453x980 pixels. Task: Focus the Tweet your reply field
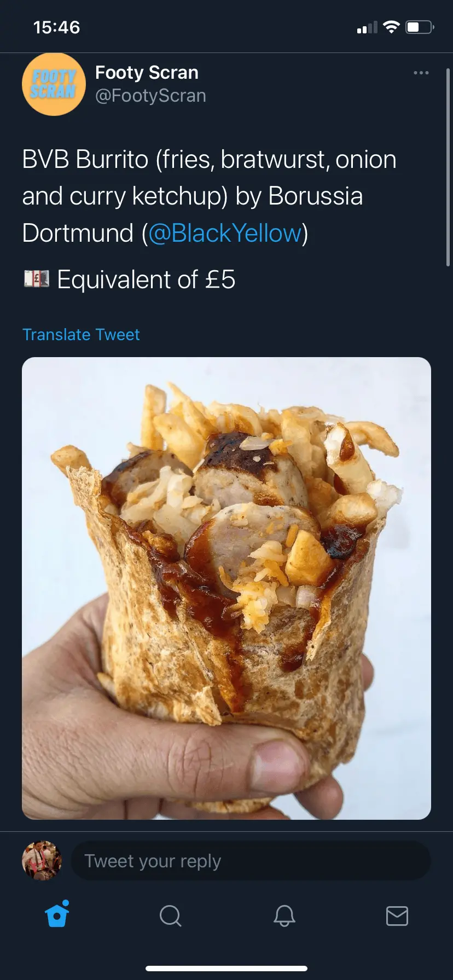pyautogui.click(x=251, y=861)
